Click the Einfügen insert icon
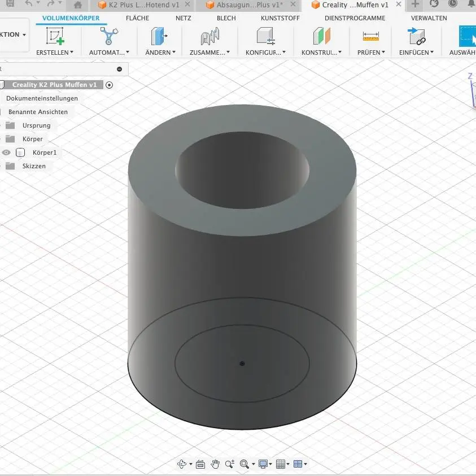This screenshot has height=476, width=476. [416, 37]
